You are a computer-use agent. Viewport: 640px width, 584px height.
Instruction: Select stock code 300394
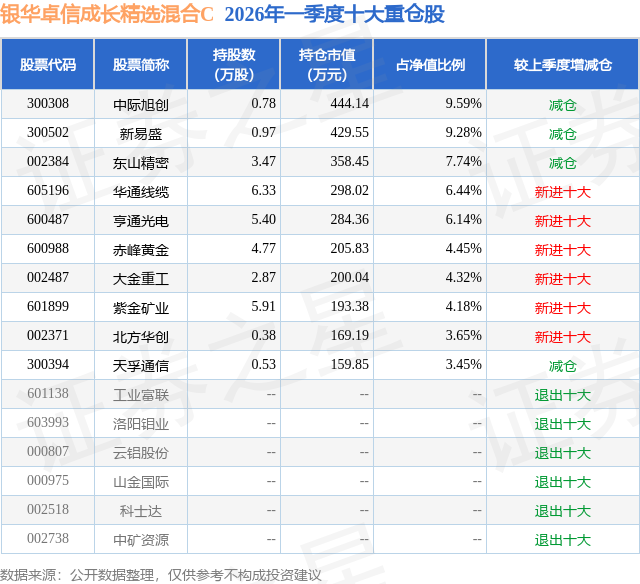point(48,364)
